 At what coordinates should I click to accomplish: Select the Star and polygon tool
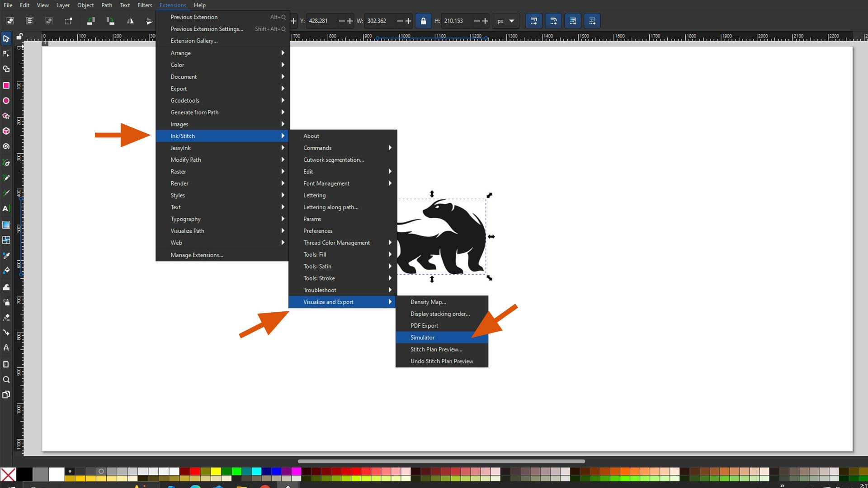click(x=6, y=116)
